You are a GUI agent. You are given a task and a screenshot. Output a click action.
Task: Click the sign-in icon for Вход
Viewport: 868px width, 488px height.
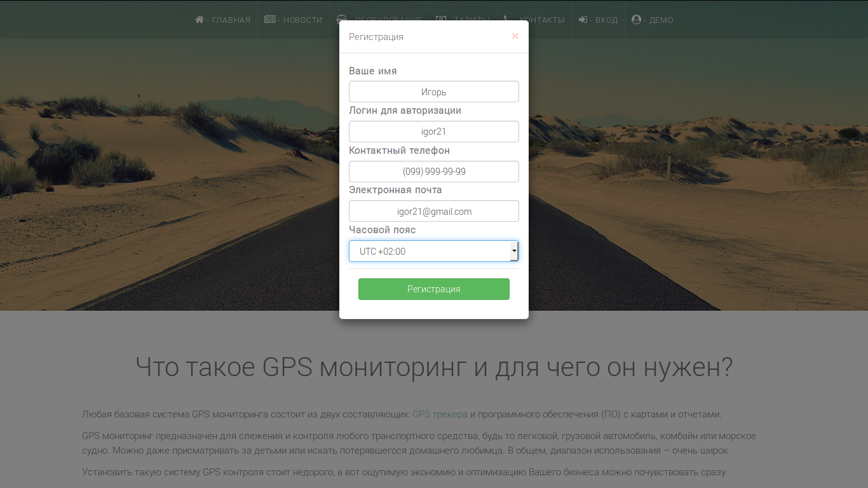(583, 20)
